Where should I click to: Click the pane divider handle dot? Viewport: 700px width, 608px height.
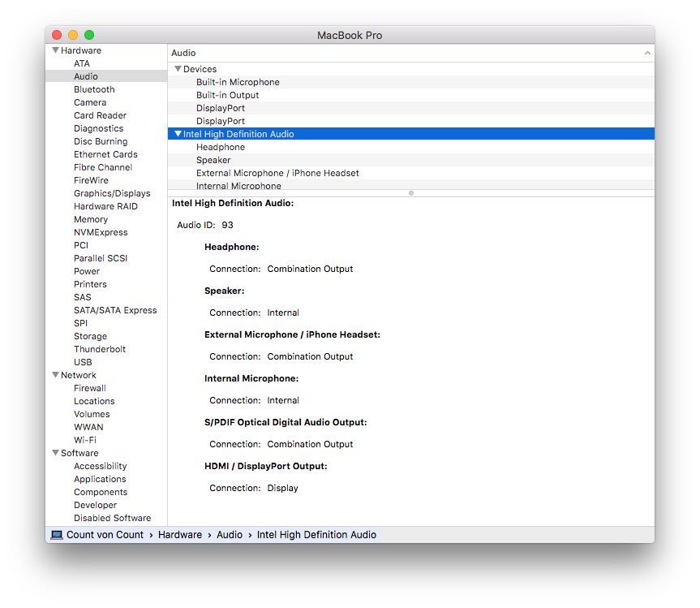(411, 193)
